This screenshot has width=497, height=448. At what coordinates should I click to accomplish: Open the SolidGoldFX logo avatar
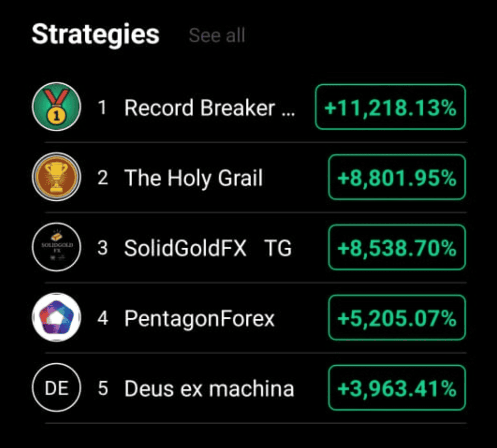(x=56, y=248)
